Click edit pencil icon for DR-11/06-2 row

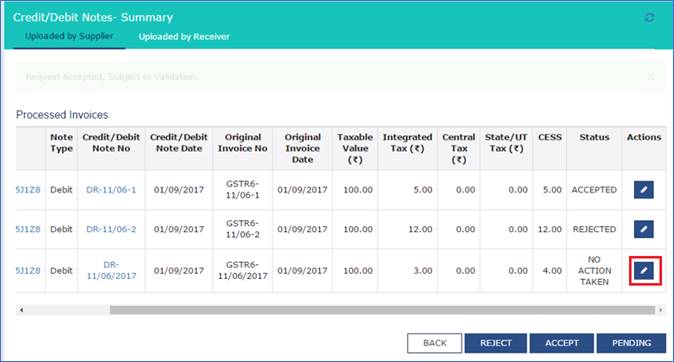(643, 229)
